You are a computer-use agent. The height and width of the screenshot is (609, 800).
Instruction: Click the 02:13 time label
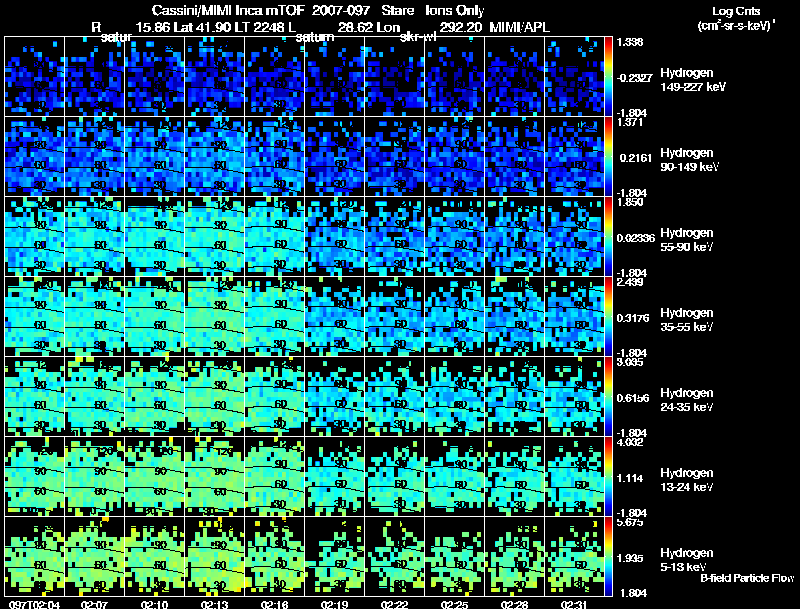click(214, 605)
